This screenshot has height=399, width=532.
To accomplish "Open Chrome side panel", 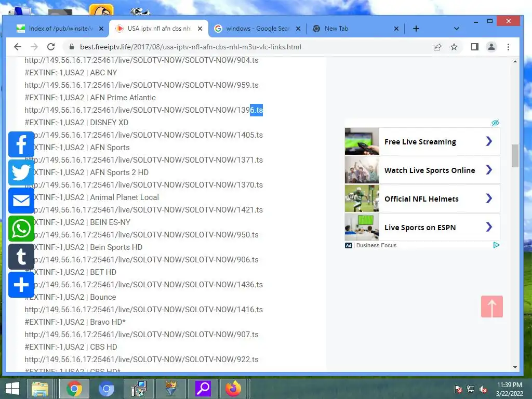I will (x=475, y=47).
